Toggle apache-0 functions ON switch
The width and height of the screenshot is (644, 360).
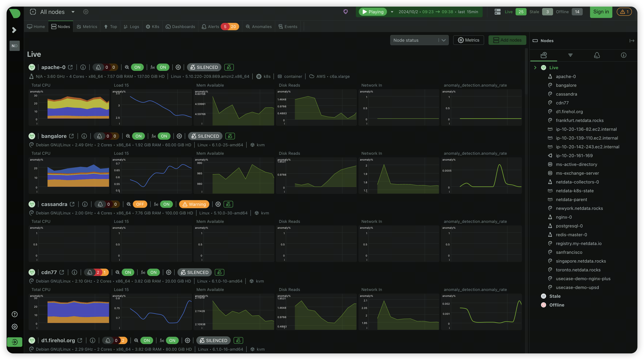pos(163,67)
